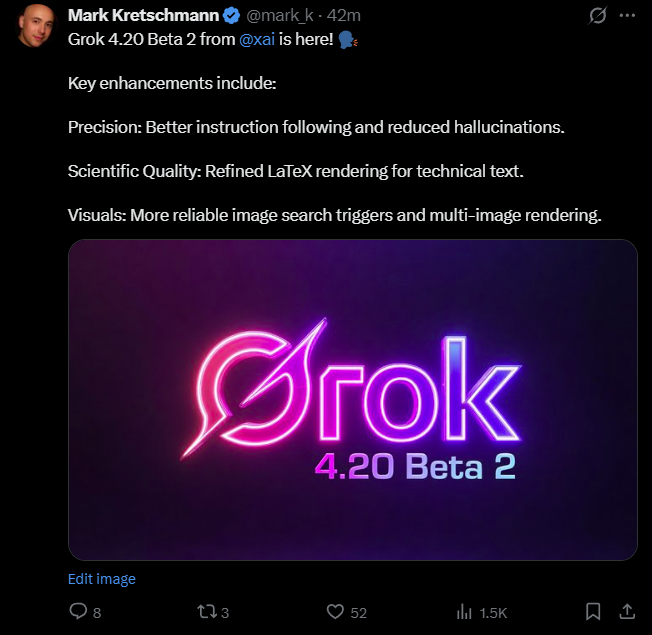This screenshot has width=652, height=635.
Task: Open the view analytics bar-chart icon
Action: pos(464,611)
